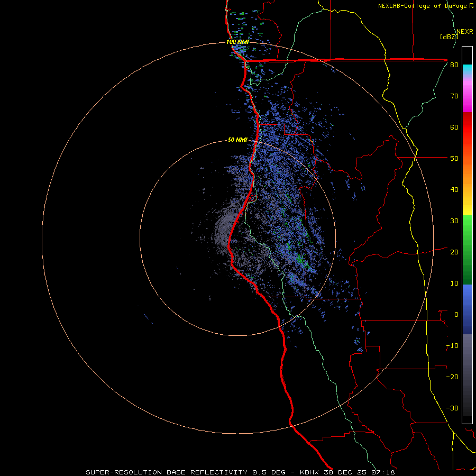This screenshot has width=476, height=476.
Task: Click the 80 value on dBZ scale
Action: click(x=454, y=65)
